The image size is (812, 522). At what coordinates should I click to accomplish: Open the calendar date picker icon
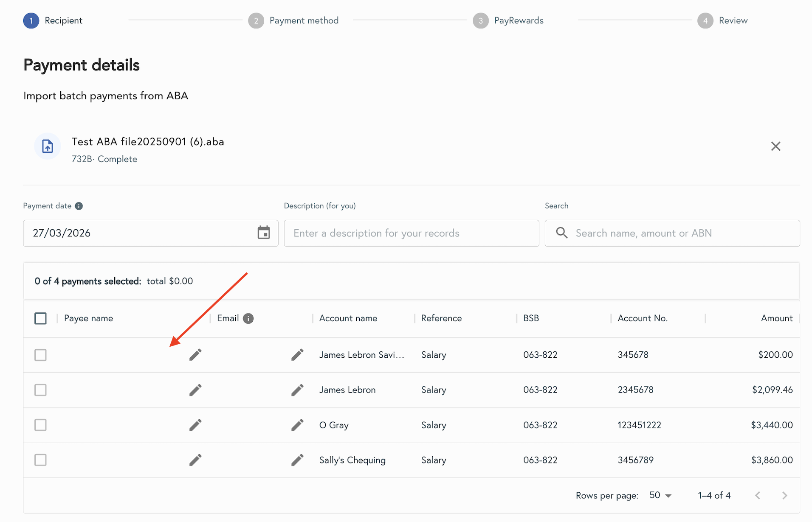(264, 233)
